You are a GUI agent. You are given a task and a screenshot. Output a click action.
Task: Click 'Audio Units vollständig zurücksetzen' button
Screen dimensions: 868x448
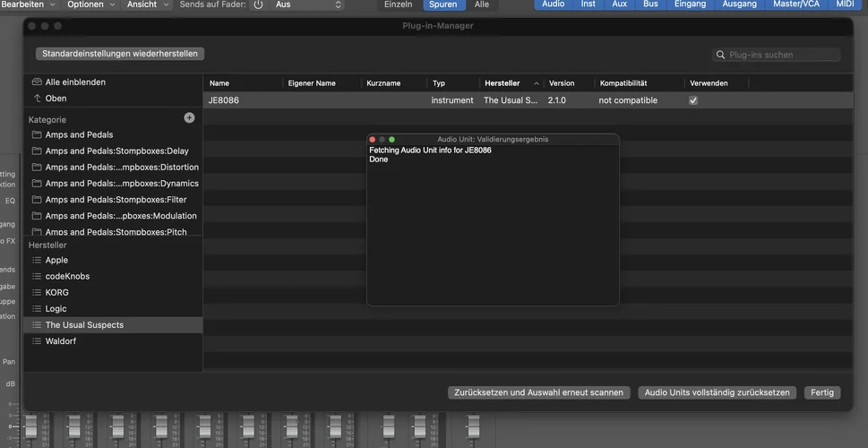tap(717, 392)
